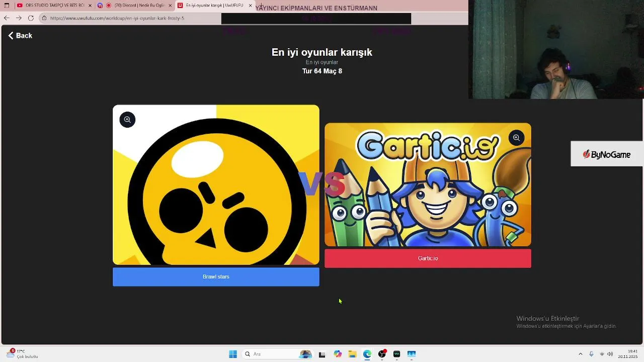The width and height of the screenshot is (644, 362).
Task: Open Task View from the taskbar
Action: (x=322, y=354)
